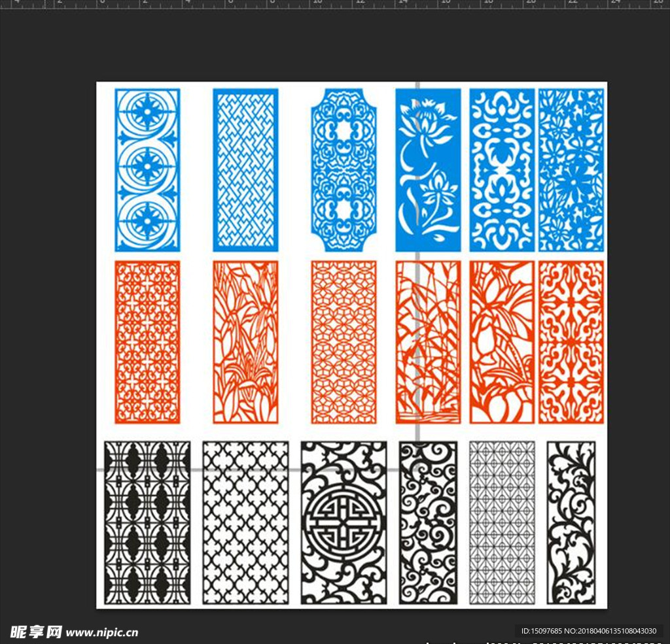Click the blue ornate panel with notched corners
The height and width of the screenshot is (644, 670).
(x=344, y=170)
